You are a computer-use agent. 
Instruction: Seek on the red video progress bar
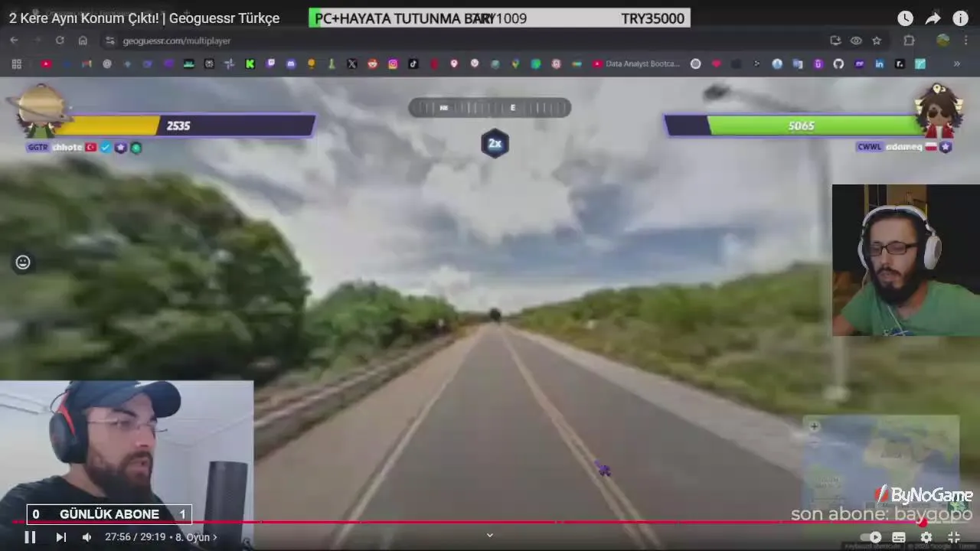point(490,522)
